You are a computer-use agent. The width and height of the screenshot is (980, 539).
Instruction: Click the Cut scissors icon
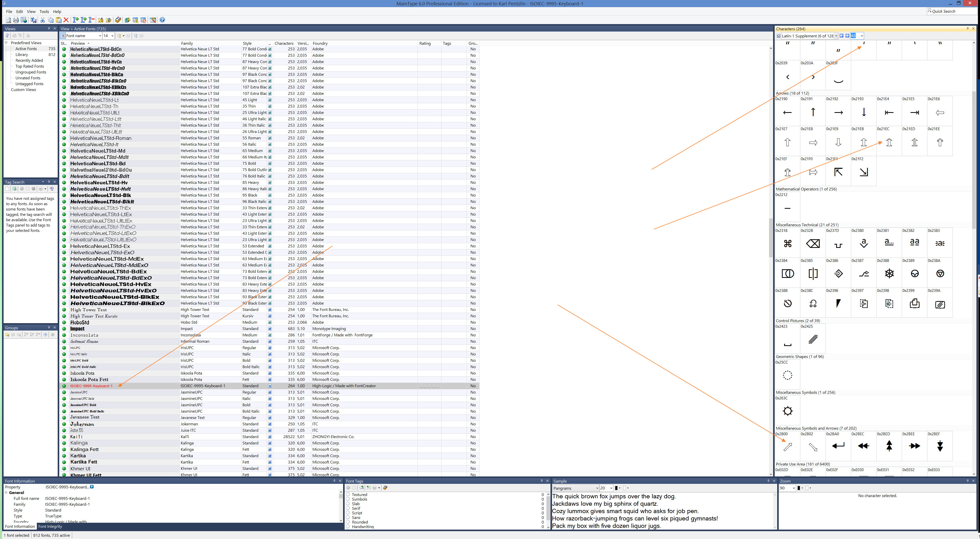coord(43,20)
